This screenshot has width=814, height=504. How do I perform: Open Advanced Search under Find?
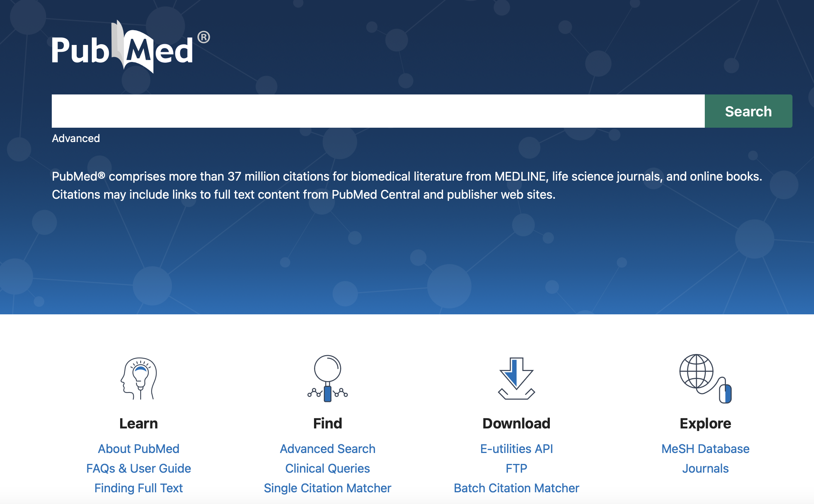(328, 448)
